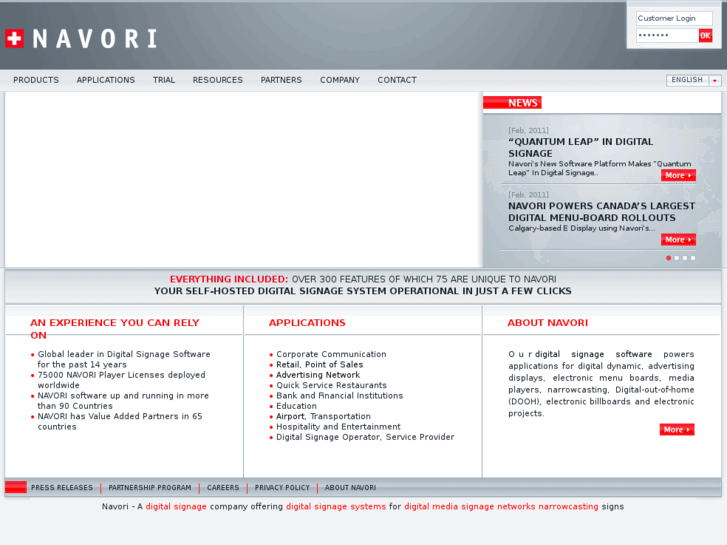Select the second news pagination dot
Viewport: 727px width, 545px height.
point(677,258)
